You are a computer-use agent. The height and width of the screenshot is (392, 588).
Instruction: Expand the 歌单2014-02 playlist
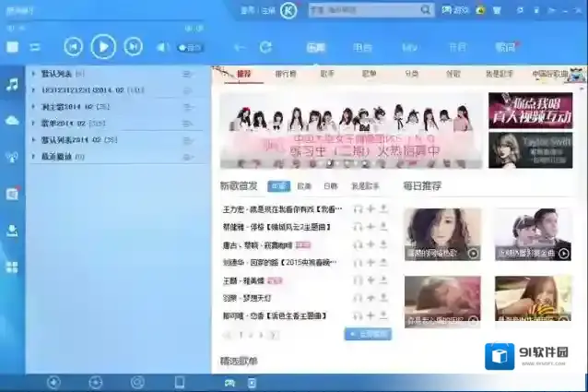(61, 123)
